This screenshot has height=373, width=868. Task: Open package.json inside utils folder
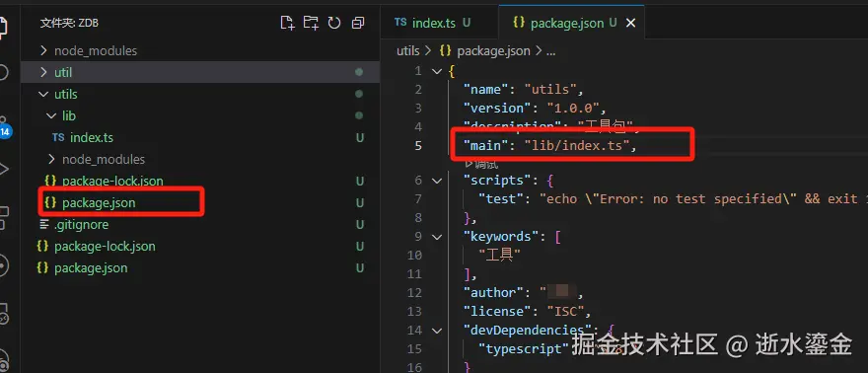tap(200, 203)
